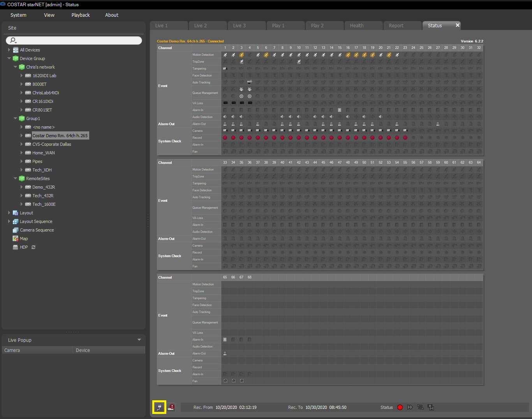Click the DVR device icon of 1620XDI Lab
The image size is (532, 419).
pos(28,76)
